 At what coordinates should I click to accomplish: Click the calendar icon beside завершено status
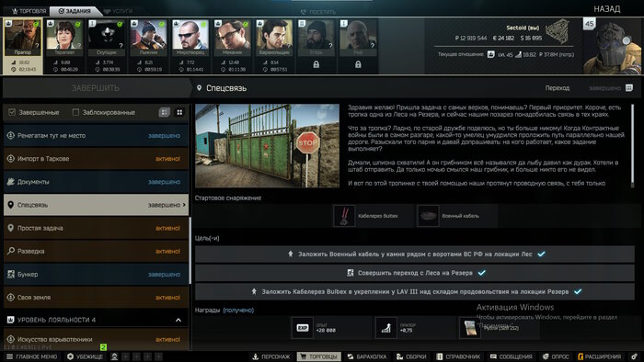628,87
